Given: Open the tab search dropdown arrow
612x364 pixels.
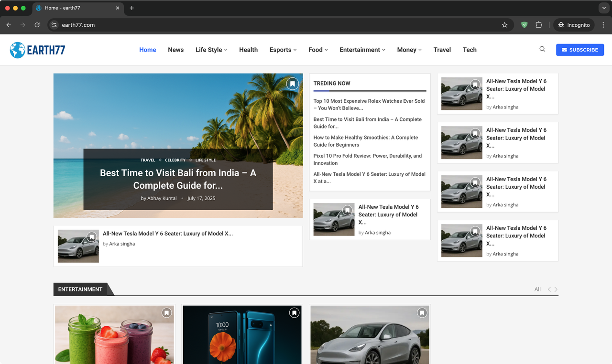Looking at the screenshot, I should coord(603,8).
